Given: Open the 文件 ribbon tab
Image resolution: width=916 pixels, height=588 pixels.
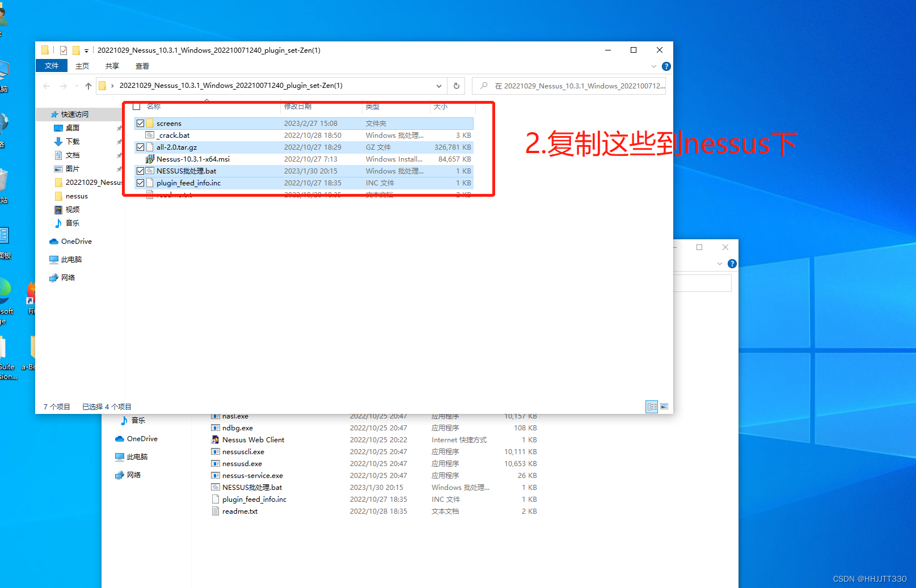Looking at the screenshot, I should click(x=52, y=66).
